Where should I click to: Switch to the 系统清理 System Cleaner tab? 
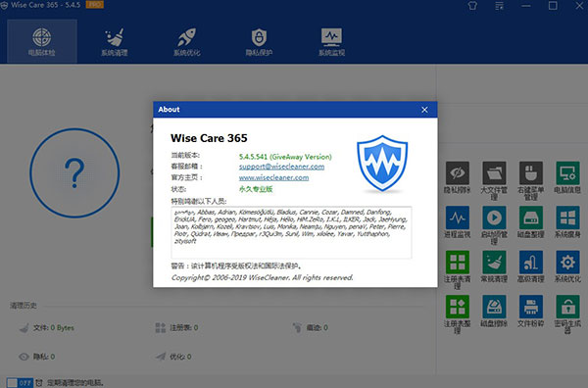pos(114,41)
